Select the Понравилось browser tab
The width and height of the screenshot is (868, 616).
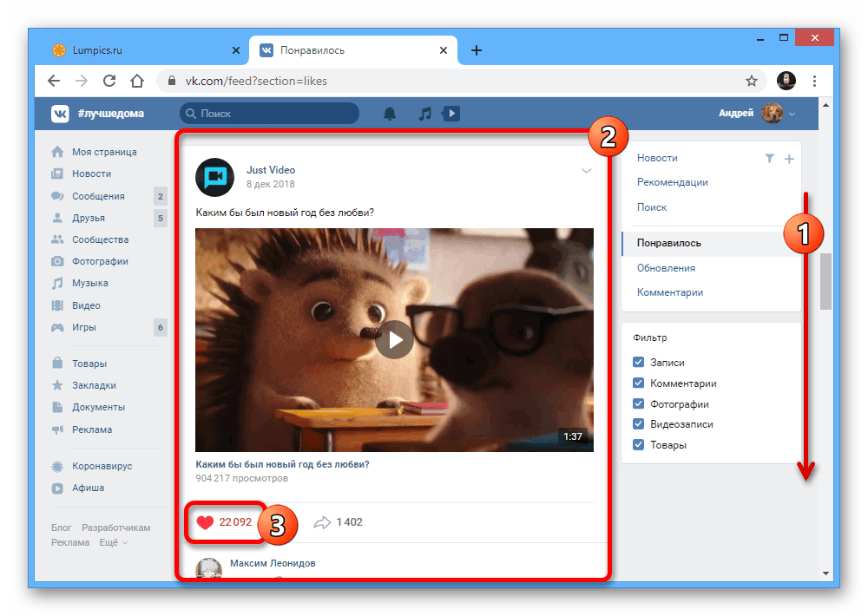(x=353, y=50)
